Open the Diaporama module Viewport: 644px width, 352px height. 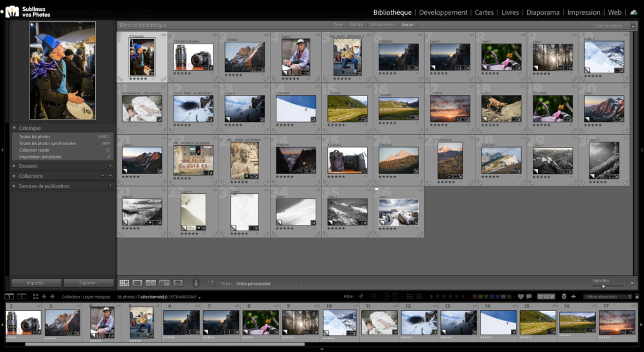click(x=542, y=12)
